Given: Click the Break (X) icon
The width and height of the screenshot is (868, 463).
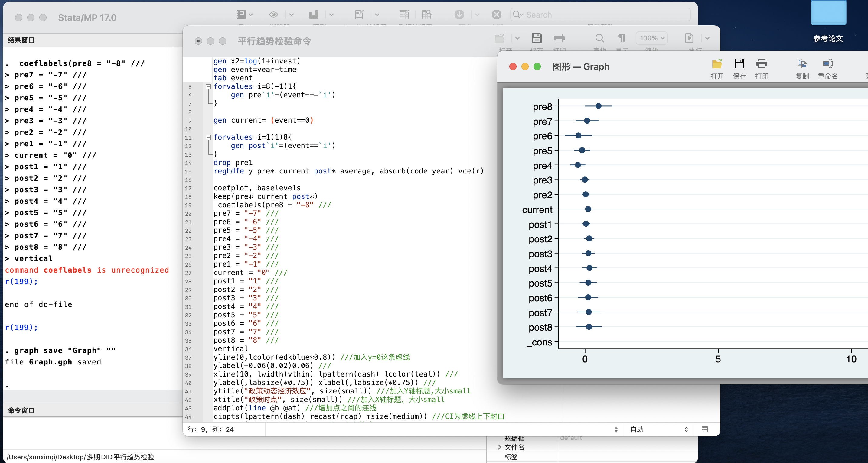Looking at the screenshot, I should [496, 15].
